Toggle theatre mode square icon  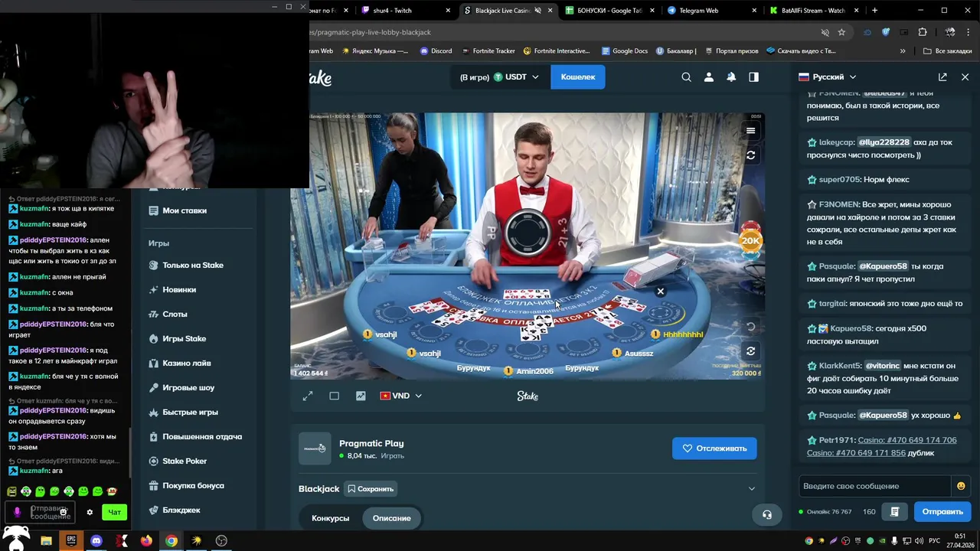click(334, 396)
